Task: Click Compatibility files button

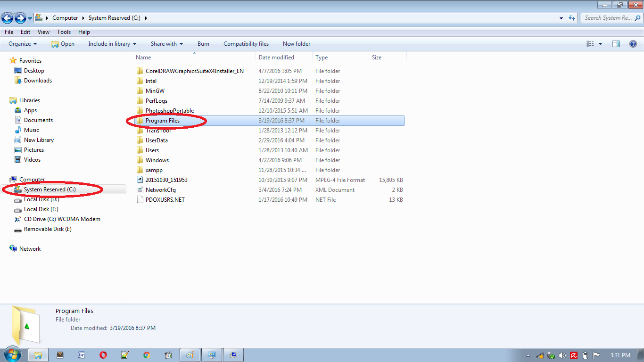Action: point(246,44)
